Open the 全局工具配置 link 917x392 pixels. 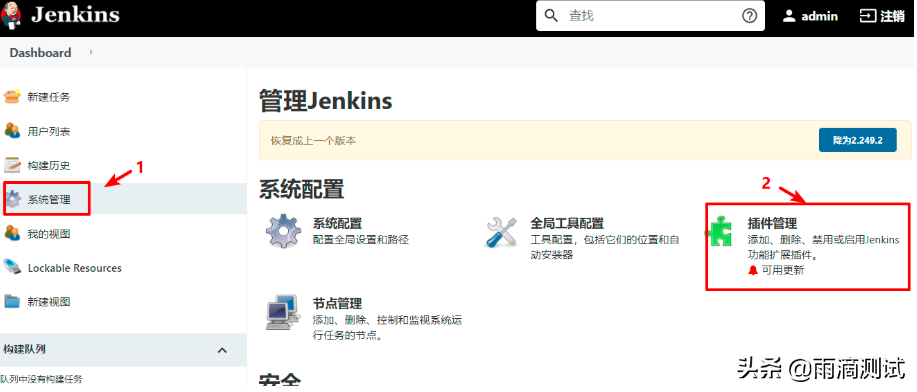tap(567, 223)
